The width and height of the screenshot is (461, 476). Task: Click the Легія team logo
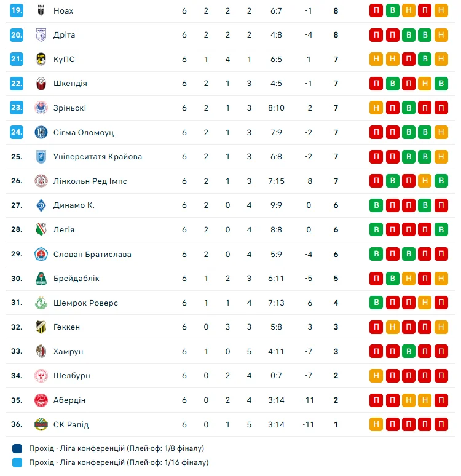point(41,229)
